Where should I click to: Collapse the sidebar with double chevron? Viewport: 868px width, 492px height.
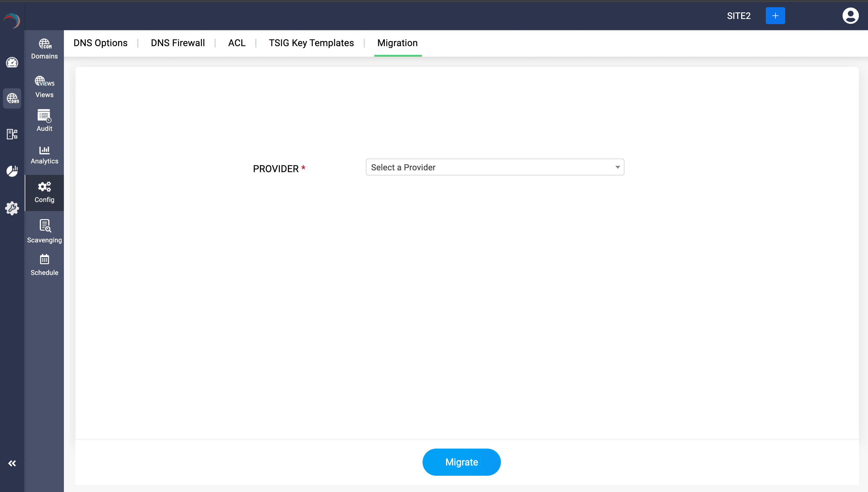coord(12,463)
